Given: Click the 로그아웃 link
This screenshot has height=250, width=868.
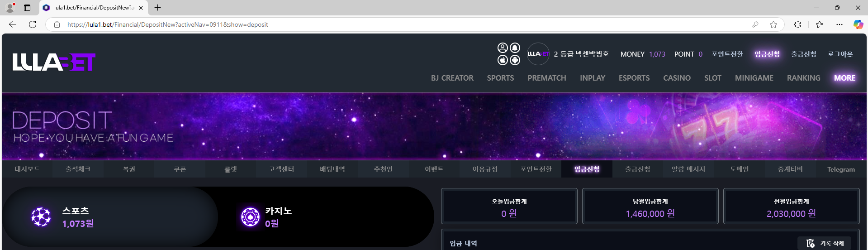Looking at the screenshot, I should click(840, 54).
